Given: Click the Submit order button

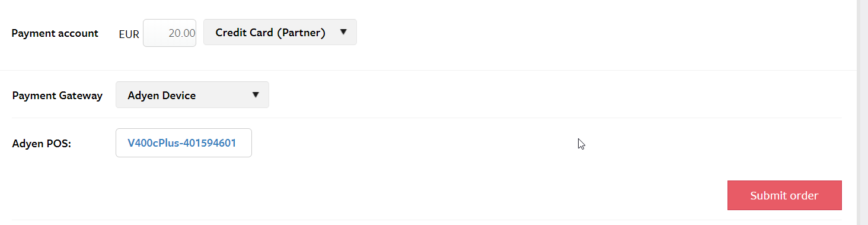Looking at the screenshot, I should (x=784, y=195).
